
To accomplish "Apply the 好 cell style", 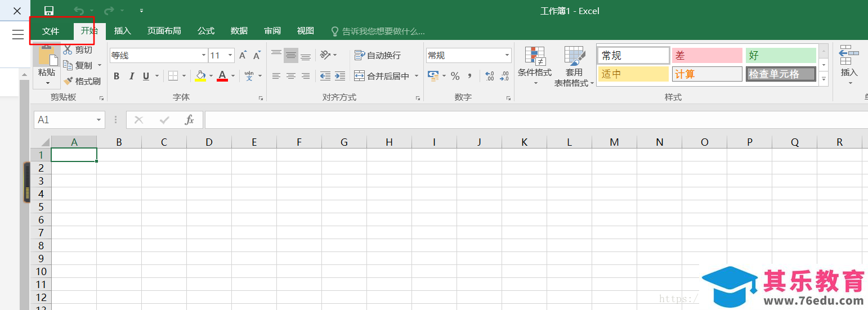I will pyautogui.click(x=781, y=55).
